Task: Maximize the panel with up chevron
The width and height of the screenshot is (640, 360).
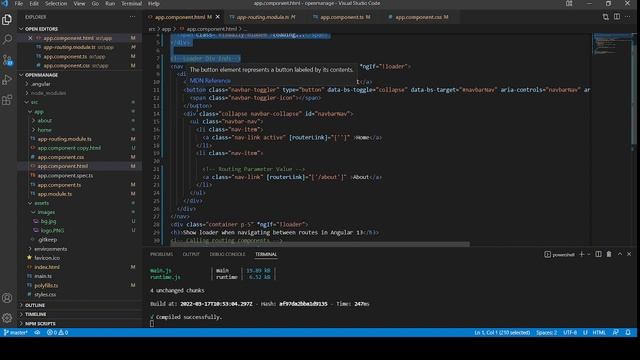Action: click(x=620, y=254)
